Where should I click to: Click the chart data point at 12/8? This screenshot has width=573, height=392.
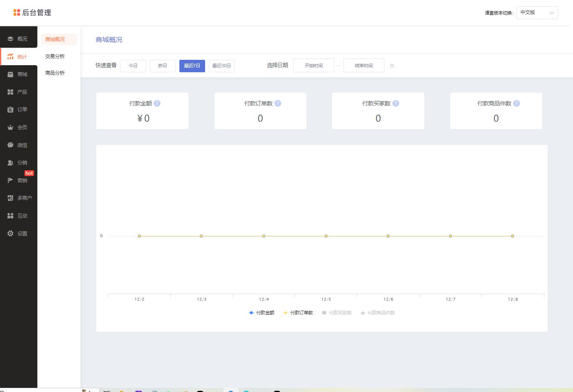click(x=513, y=236)
